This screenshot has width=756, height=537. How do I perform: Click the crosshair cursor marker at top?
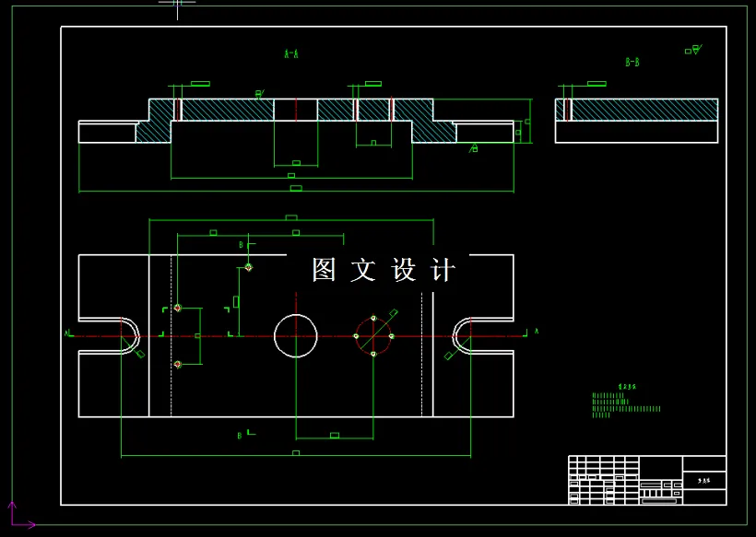(x=178, y=6)
